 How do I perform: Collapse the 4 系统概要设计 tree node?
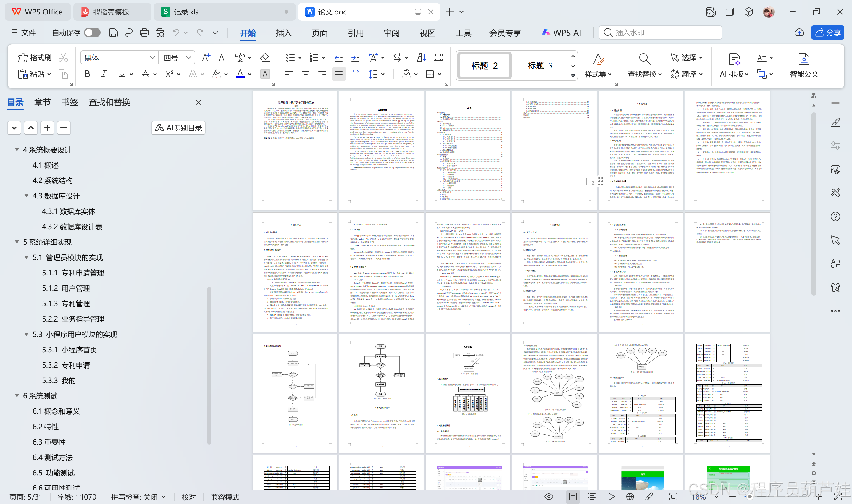click(17, 149)
